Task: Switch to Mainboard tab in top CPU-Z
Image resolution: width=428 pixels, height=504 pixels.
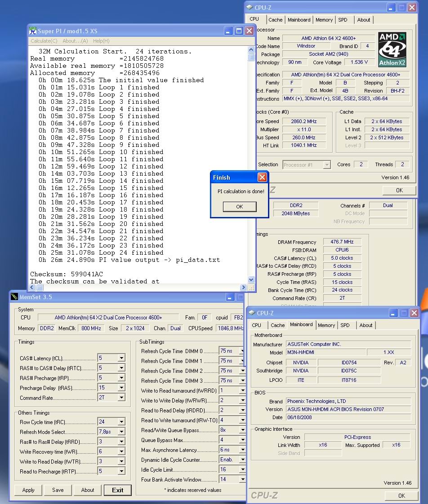Action: (x=299, y=20)
